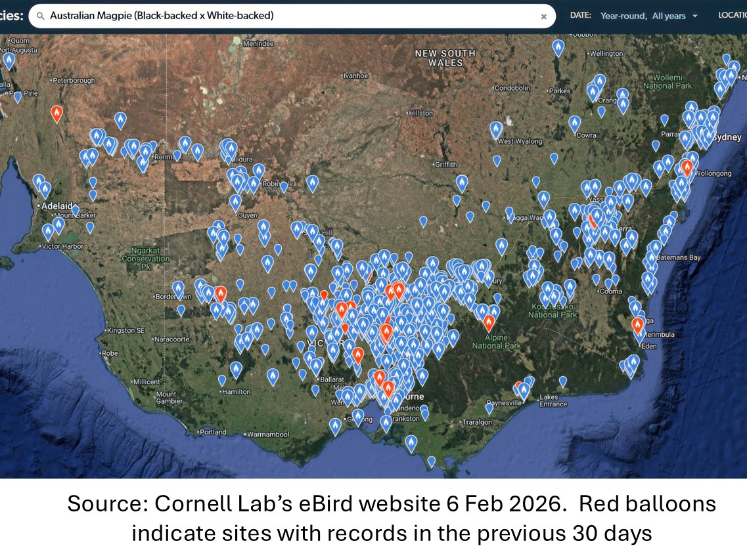
Task: Open the blue marker above West Wyalong
Action: (496, 129)
